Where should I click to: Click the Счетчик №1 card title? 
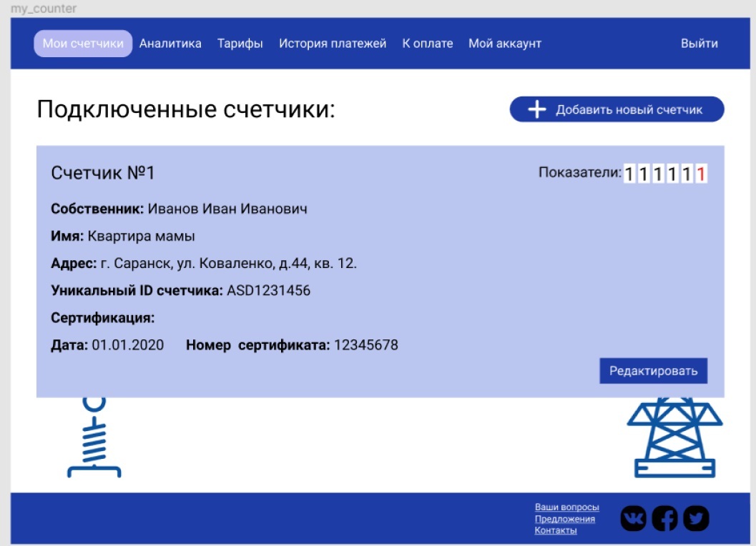103,173
